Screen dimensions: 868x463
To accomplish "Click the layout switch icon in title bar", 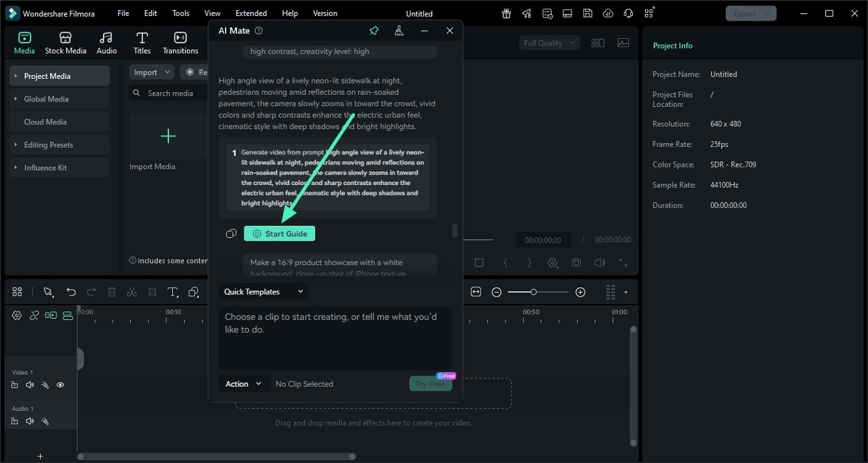I will [x=568, y=13].
